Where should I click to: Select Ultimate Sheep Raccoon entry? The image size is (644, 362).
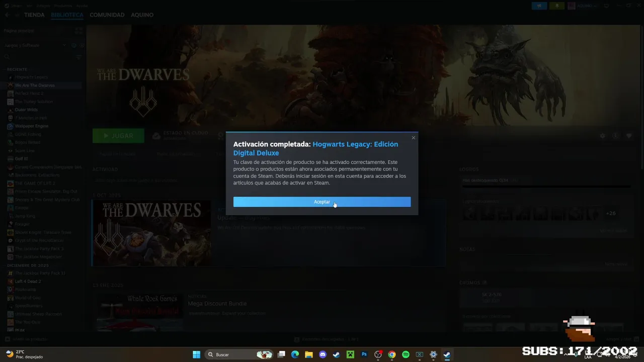(x=38, y=314)
